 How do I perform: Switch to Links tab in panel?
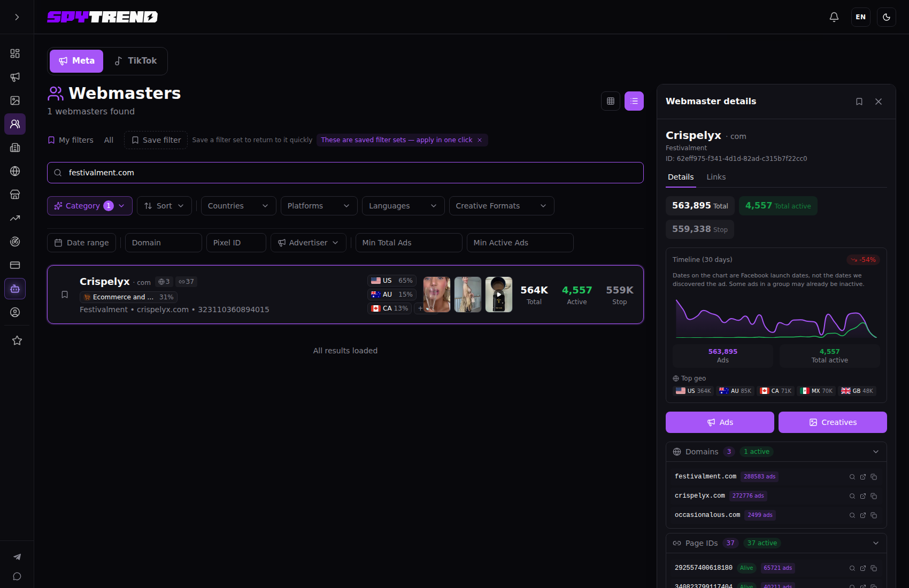coord(716,177)
